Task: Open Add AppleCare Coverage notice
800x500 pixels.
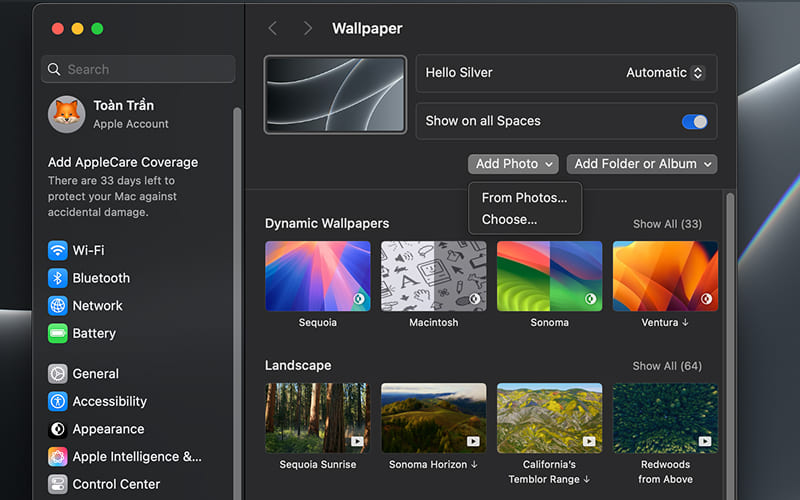Action: pos(123,187)
